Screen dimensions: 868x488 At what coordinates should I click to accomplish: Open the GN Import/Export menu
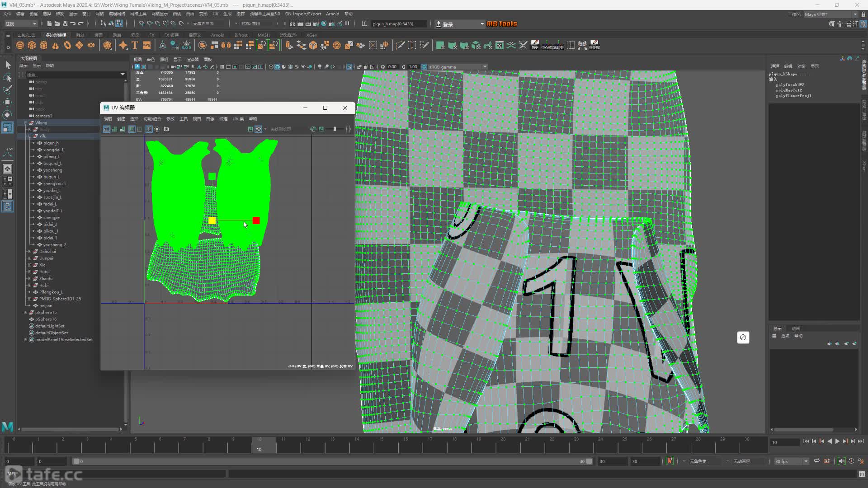(303, 14)
